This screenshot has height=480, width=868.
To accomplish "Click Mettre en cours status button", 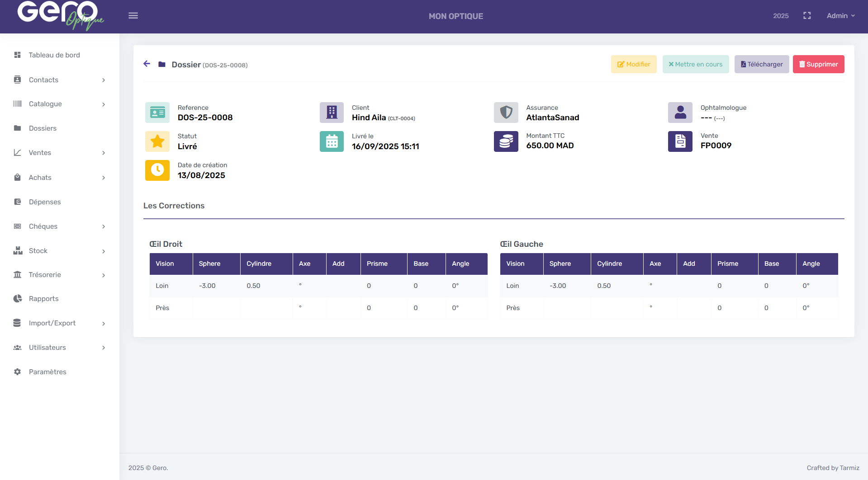I will click(695, 64).
